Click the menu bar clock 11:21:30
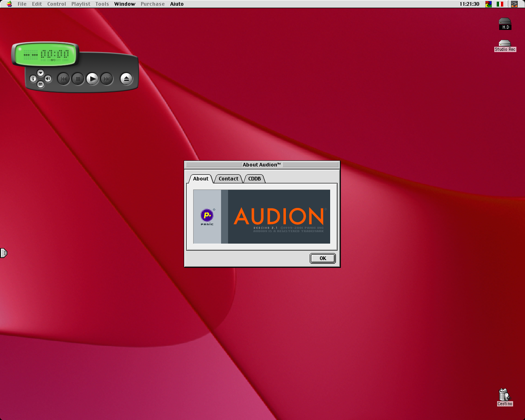Viewport: 525px width, 420px height. pyautogui.click(x=469, y=4)
